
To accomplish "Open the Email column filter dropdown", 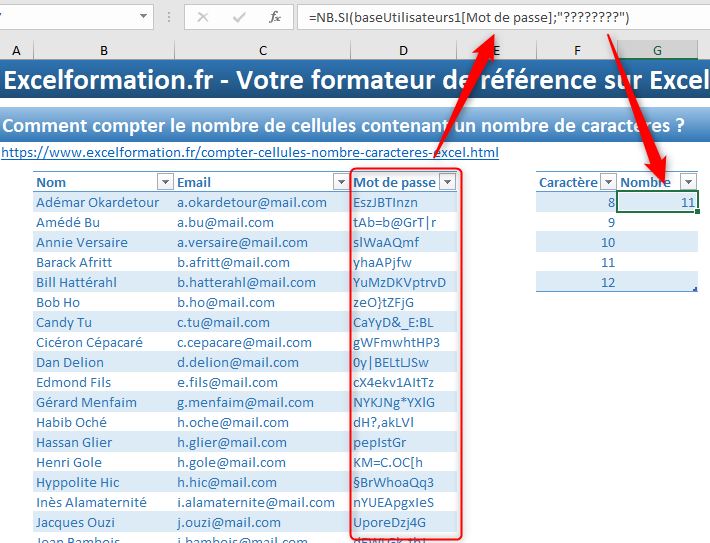I will (341, 182).
